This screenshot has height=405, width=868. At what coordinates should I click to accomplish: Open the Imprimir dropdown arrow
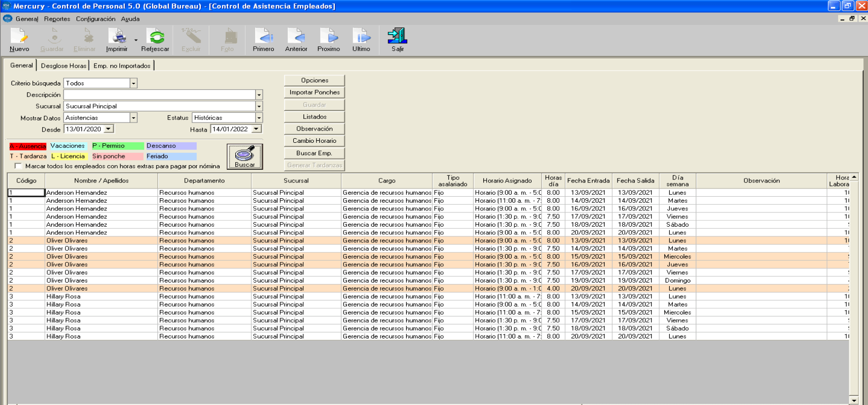(x=136, y=40)
